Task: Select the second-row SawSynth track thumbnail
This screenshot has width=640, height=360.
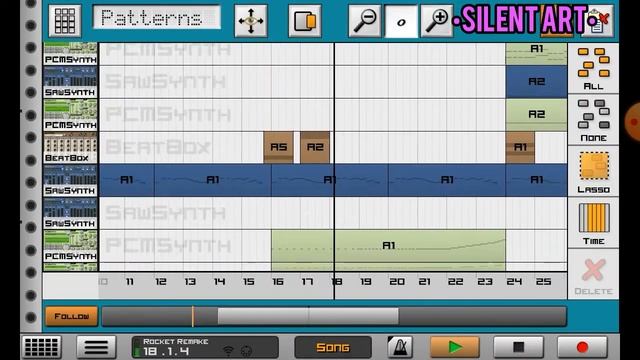Action: point(71,82)
